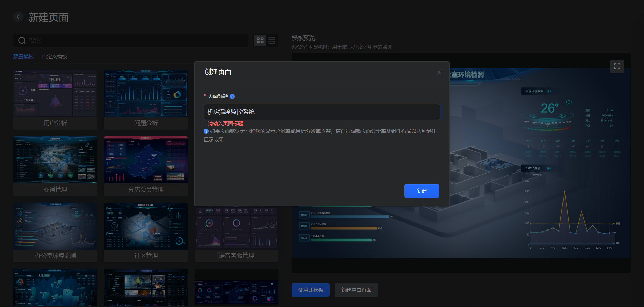Click inside the page title input field
The height and width of the screenshot is (307, 644).
point(322,112)
